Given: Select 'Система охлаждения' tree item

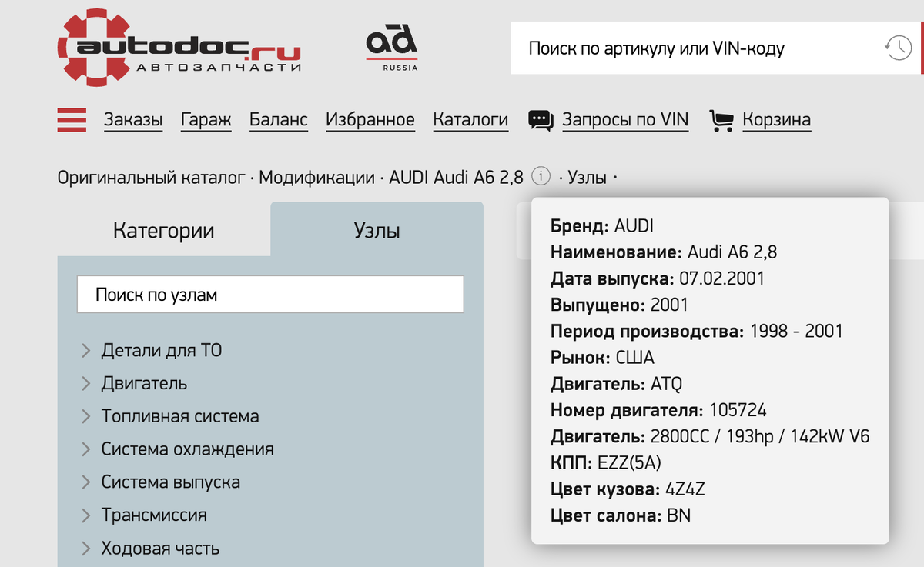Looking at the screenshot, I should point(188,449).
